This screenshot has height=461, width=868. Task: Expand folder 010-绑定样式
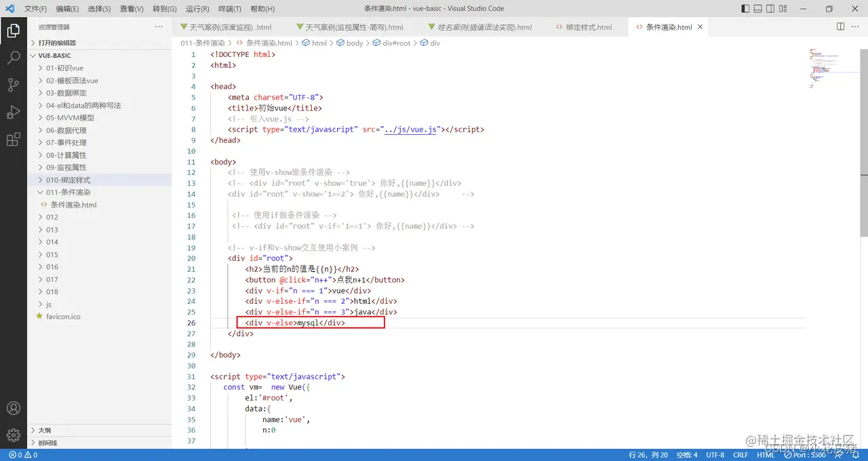tap(100, 180)
